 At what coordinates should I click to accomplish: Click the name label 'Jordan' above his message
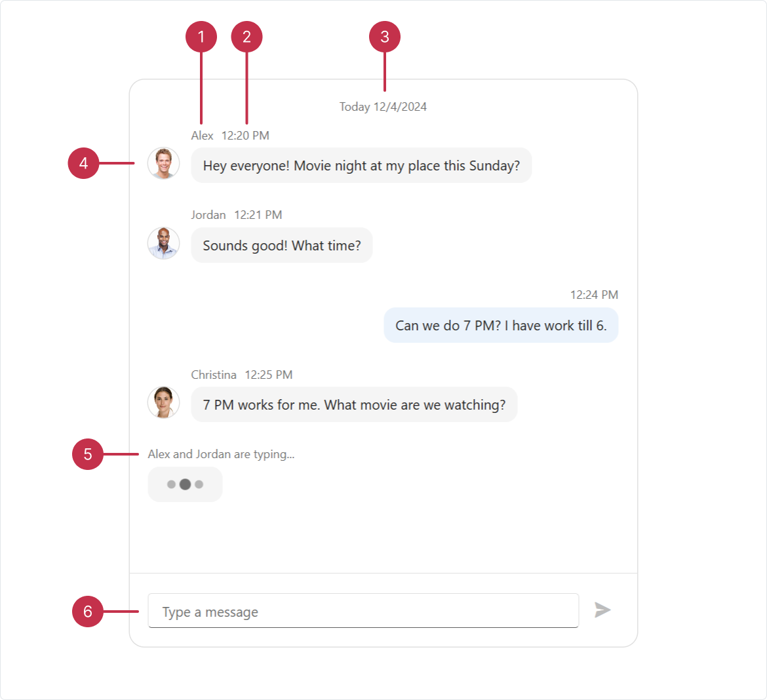(208, 214)
